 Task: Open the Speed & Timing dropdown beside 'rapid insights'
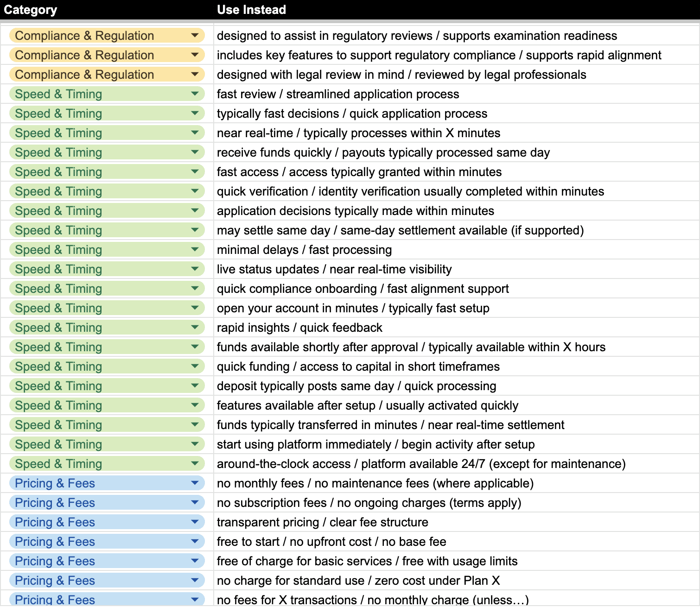click(x=196, y=327)
